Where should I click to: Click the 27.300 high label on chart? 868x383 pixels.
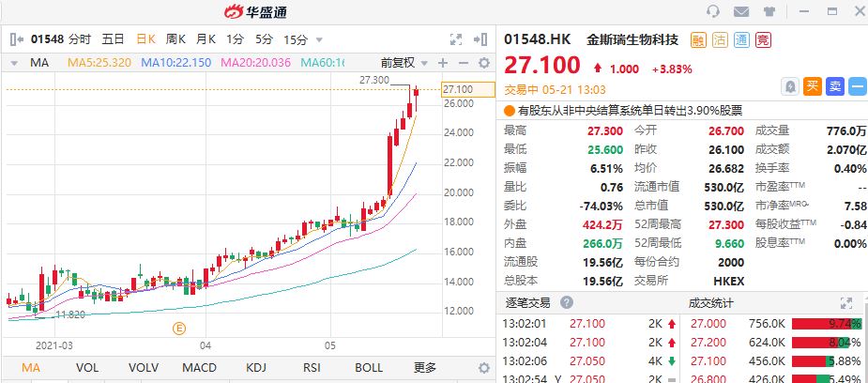[x=374, y=80]
